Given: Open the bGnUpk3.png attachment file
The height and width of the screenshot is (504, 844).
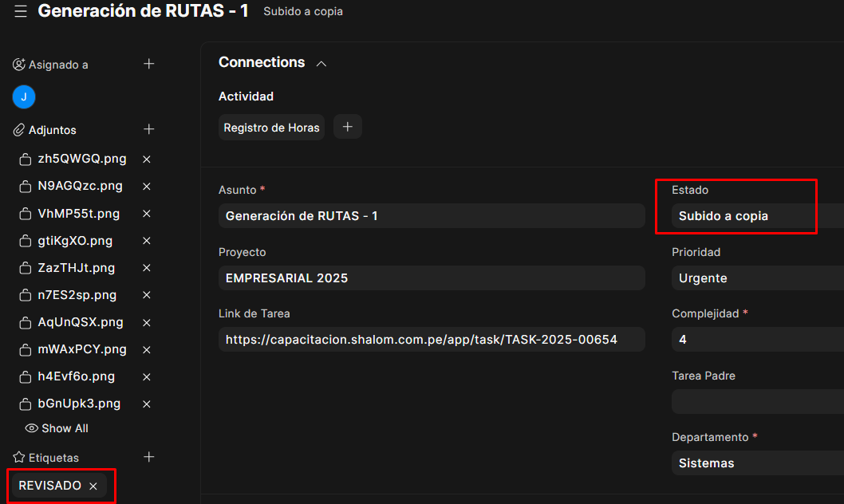Looking at the screenshot, I should [79, 404].
